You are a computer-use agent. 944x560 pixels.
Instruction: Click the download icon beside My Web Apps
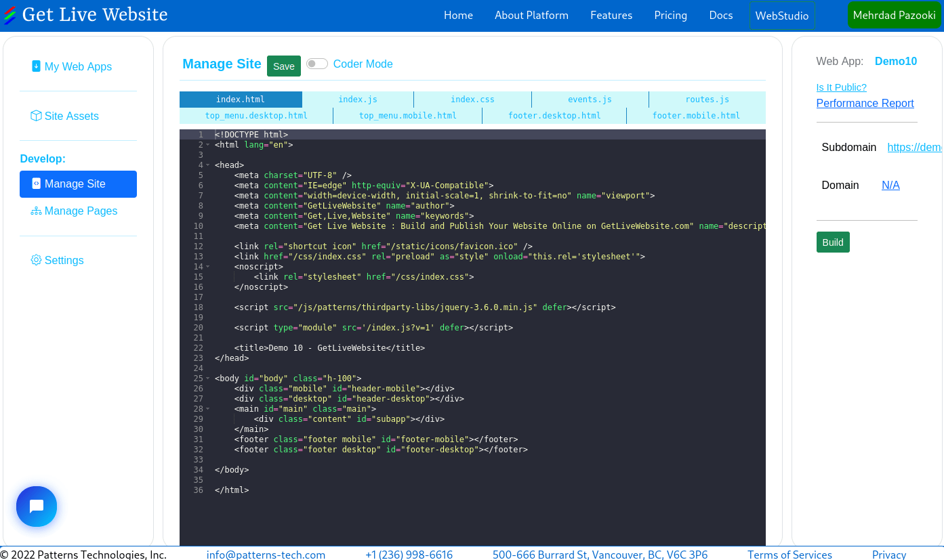point(37,66)
